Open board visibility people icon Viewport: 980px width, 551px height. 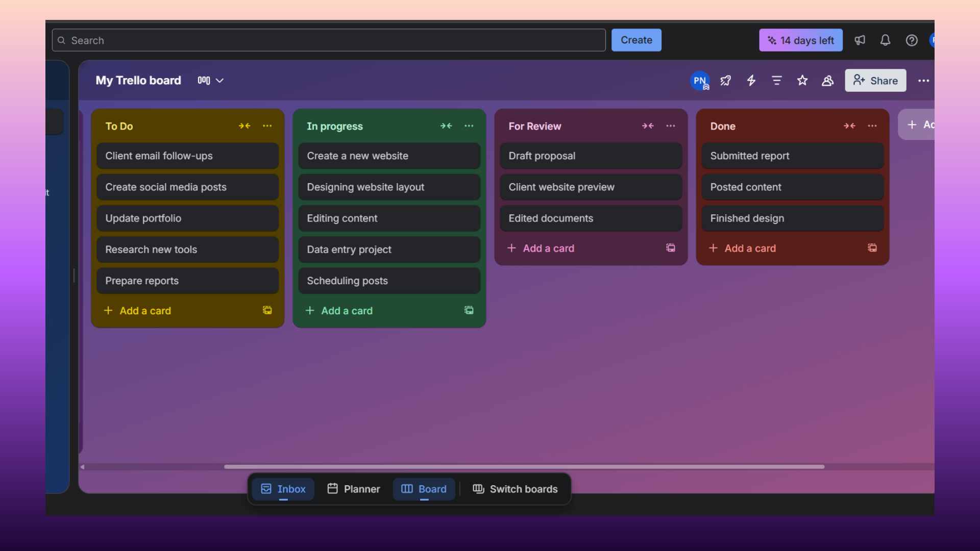click(827, 81)
